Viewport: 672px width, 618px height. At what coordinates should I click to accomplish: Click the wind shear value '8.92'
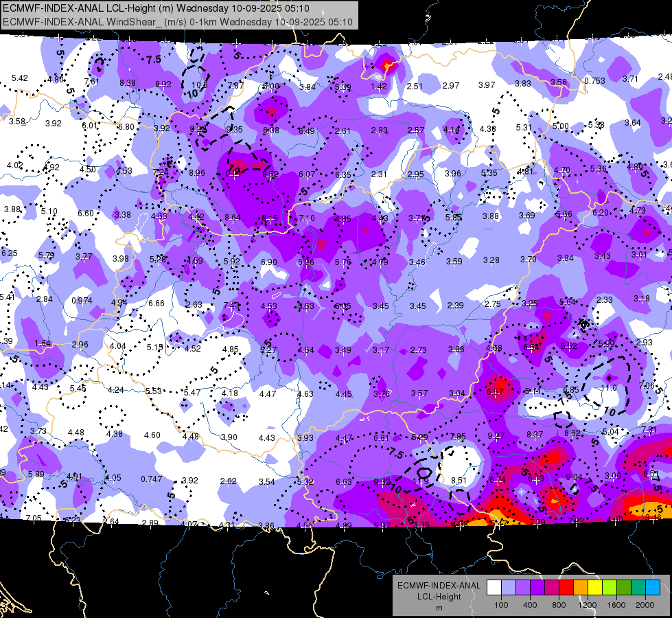(163, 84)
